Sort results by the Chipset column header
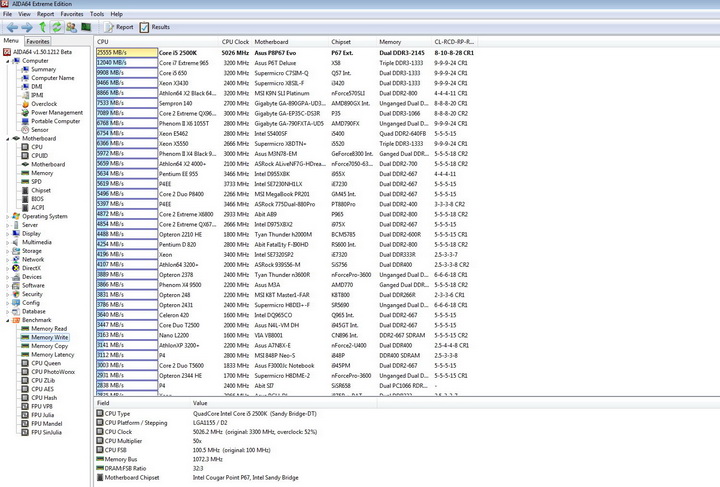 (x=352, y=42)
